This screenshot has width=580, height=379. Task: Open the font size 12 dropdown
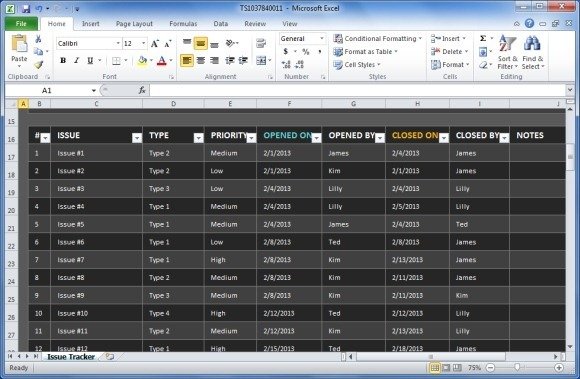coord(144,44)
